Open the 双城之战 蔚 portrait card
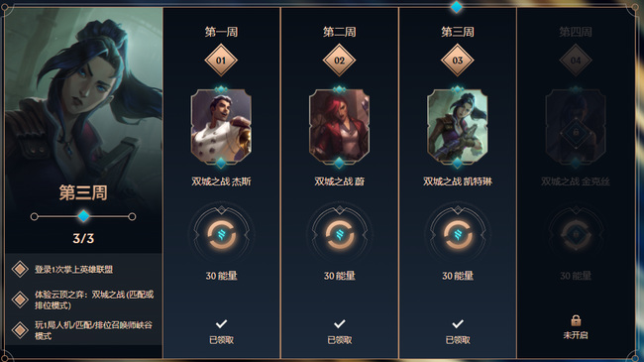 (339, 127)
